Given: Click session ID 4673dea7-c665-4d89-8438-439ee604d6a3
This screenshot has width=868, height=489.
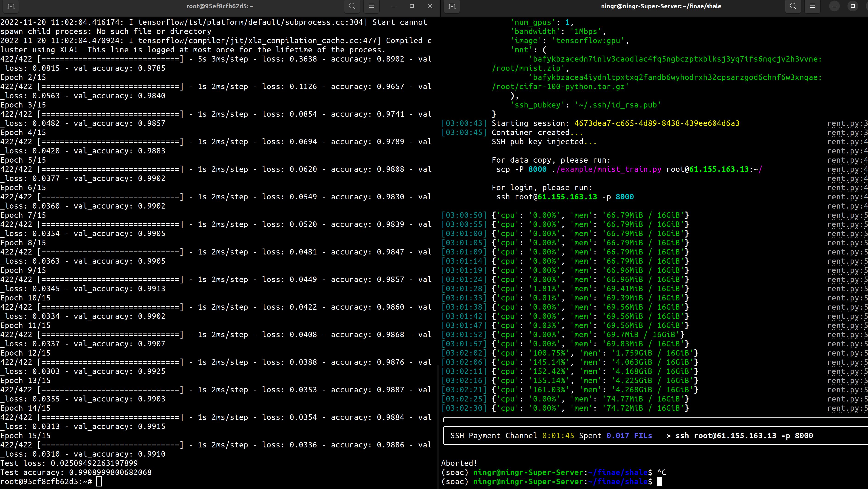Looking at the screenshot, I should (x=657, y=123).
